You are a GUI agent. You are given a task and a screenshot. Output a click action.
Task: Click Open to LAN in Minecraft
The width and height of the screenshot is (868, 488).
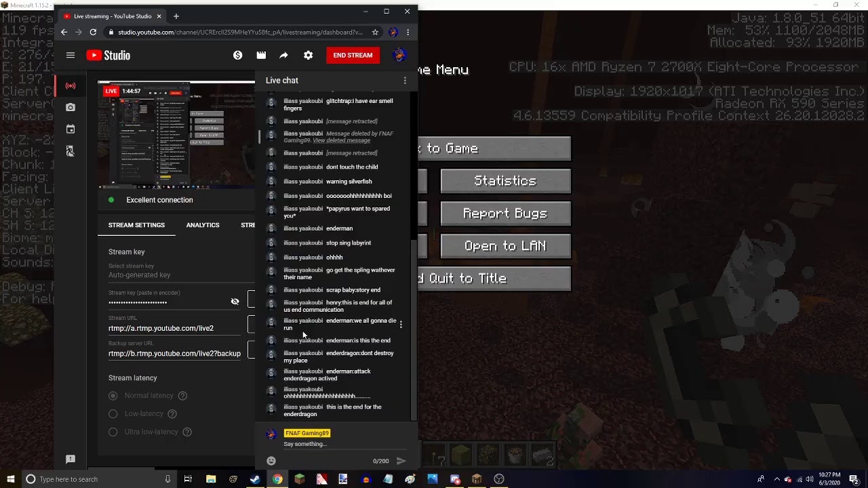(x=505, y=246)
